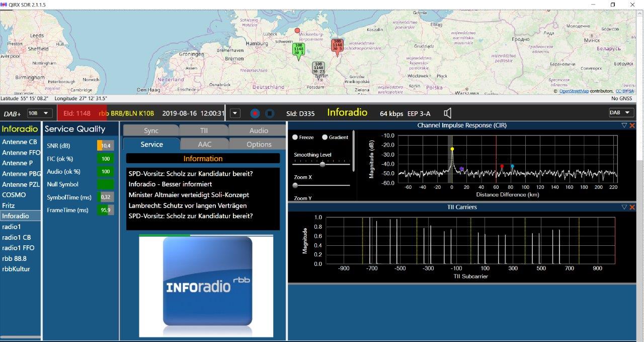The image size is (644, 342).
Task: Open the OpenStreetMap attribution link
Action: point(574,91)
